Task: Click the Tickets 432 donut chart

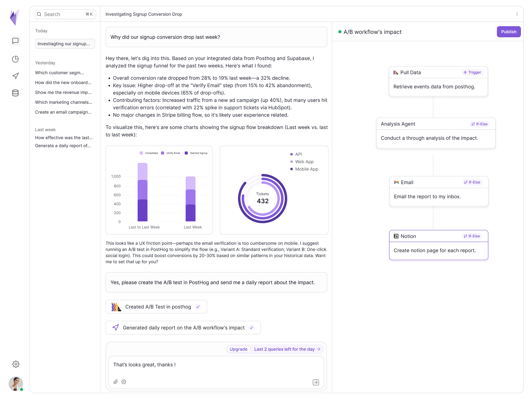Action: pyautogui.click(x=263, y=199)
